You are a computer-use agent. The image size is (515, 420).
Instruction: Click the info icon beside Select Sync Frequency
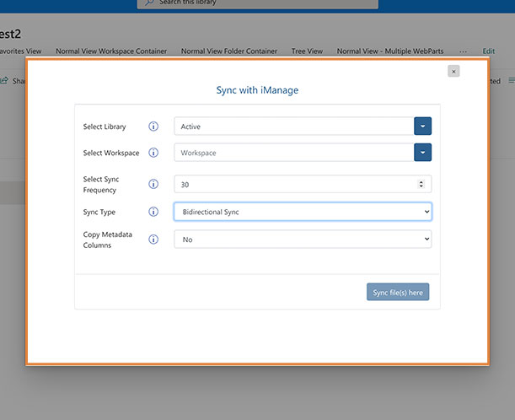(153, 184)
